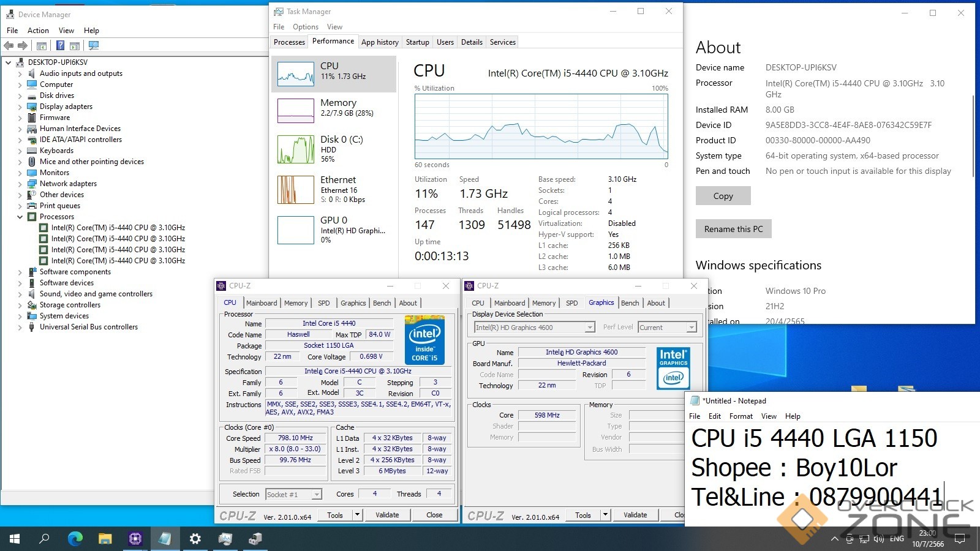Select the CPU graph thumbnail in Task Manager

pyautogui.click(x=296, y=73)
